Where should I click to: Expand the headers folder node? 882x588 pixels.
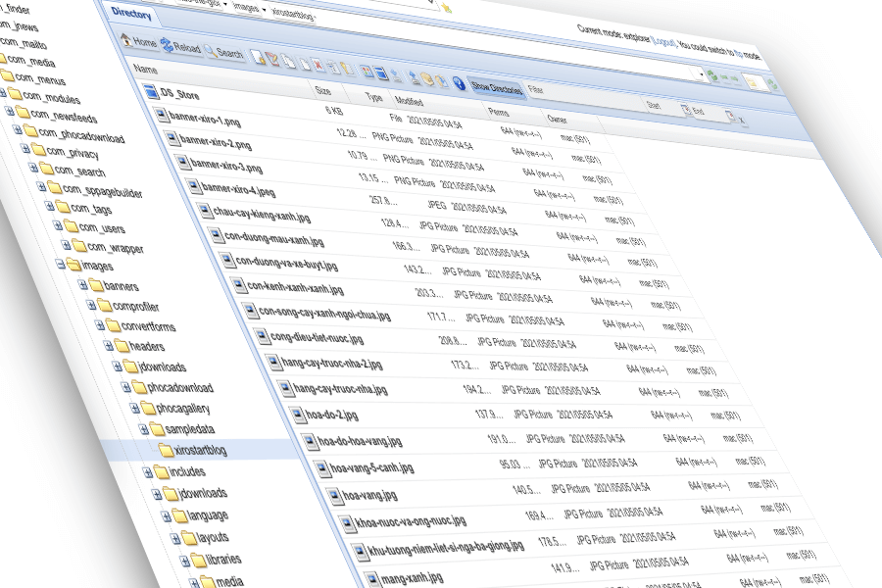[109, 346]
